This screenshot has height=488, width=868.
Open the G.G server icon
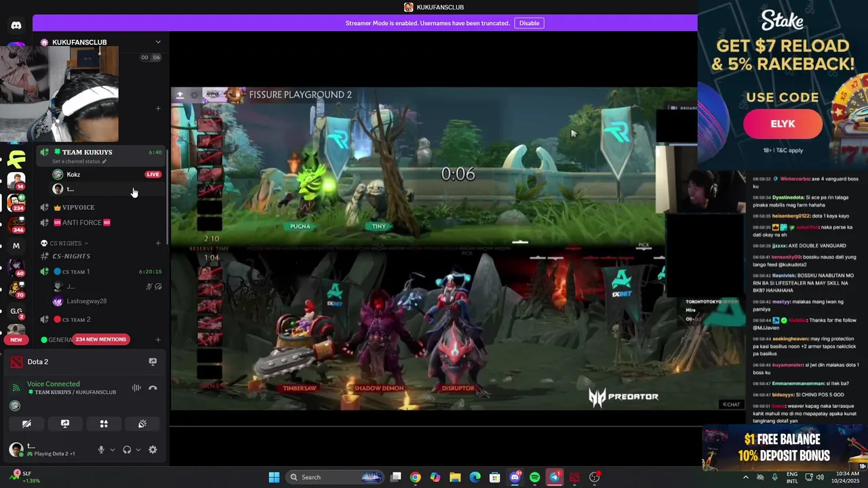coord(16,311)
